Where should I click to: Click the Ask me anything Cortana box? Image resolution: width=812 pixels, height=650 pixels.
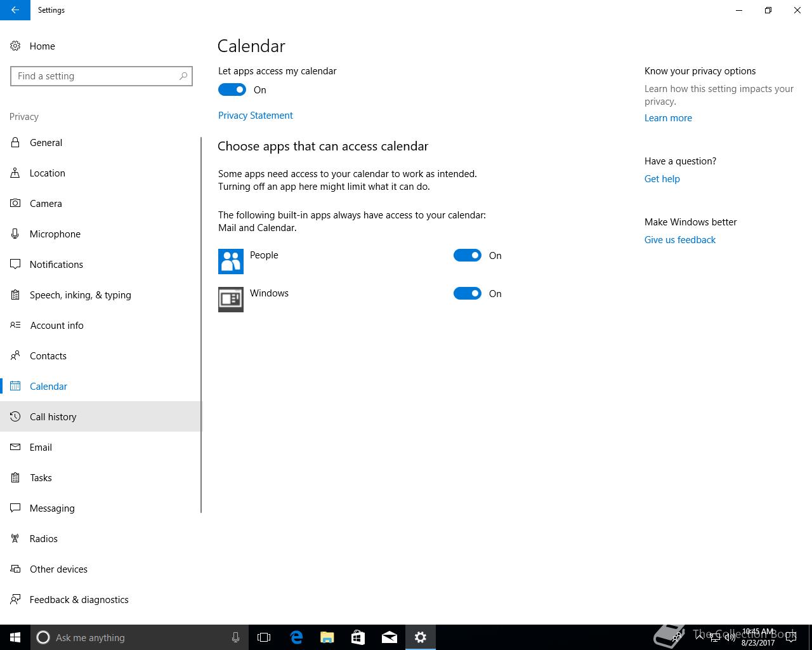[x=138, y=637]
